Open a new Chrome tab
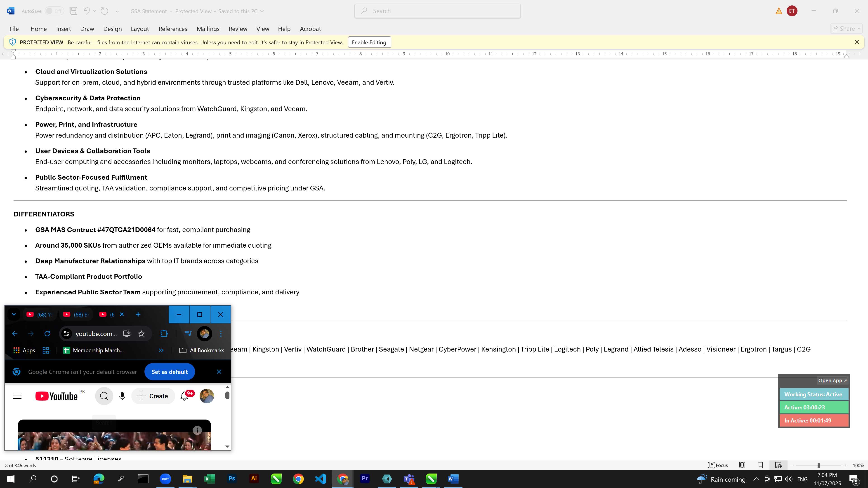Image resolution: width=868 pixels, height=488 pixels. click(138, 314)
